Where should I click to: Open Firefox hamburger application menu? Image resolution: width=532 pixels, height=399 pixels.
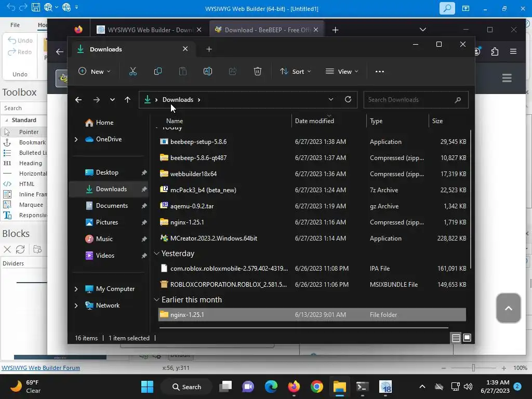pyautogui.click(x=513, y=51)
